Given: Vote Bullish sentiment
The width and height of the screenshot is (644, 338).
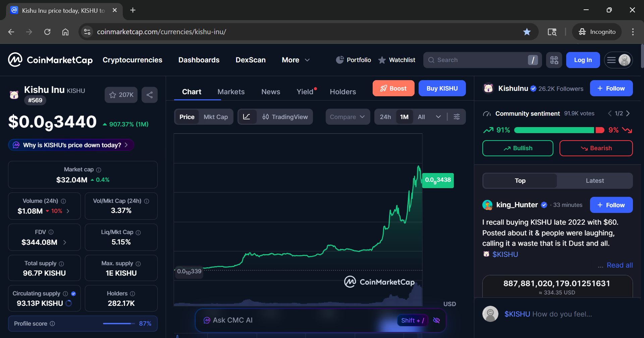Looking at the screenshot, I should [518, 148].
